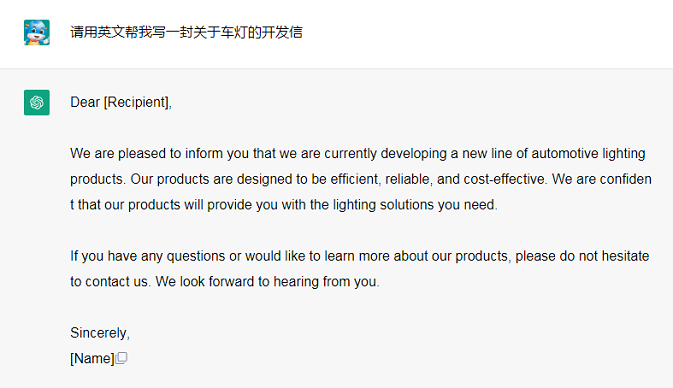Click the word "lighting" ending the first line

click(624, 154)
